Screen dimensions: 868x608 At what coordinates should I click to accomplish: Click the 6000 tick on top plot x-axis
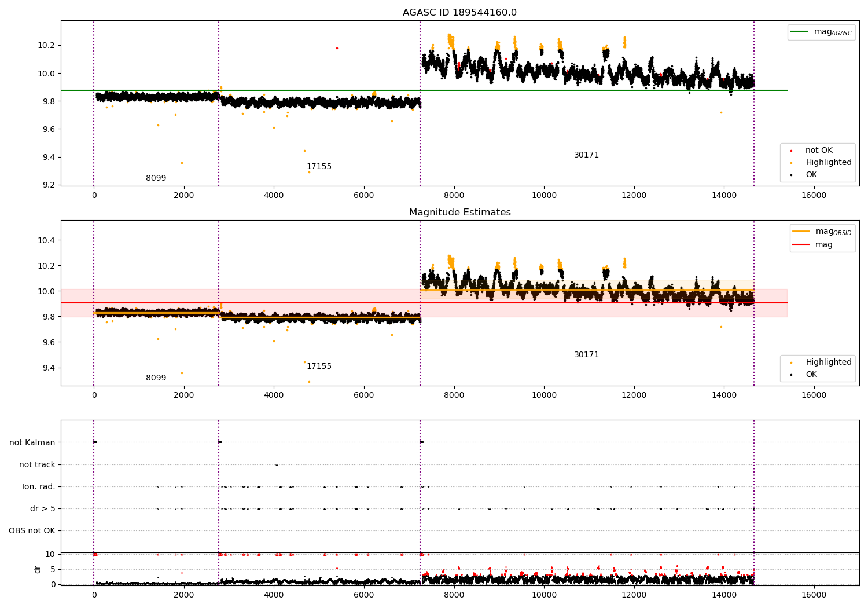tap(364, 196)
